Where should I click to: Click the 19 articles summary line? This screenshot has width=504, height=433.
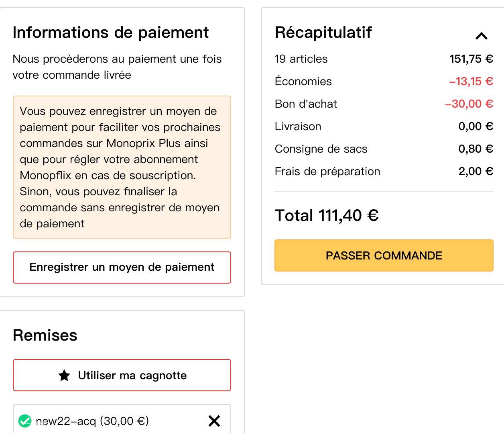coord(384,59)
